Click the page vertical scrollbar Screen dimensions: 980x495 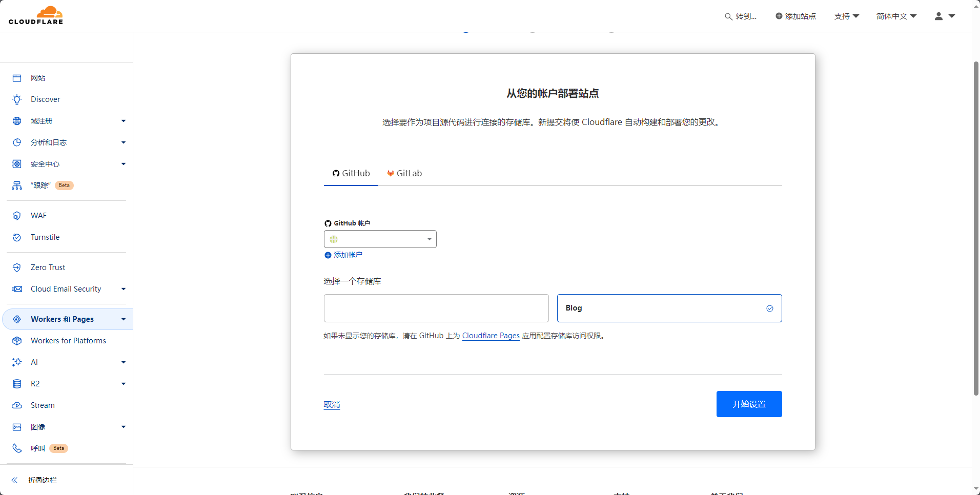[976, 229]
